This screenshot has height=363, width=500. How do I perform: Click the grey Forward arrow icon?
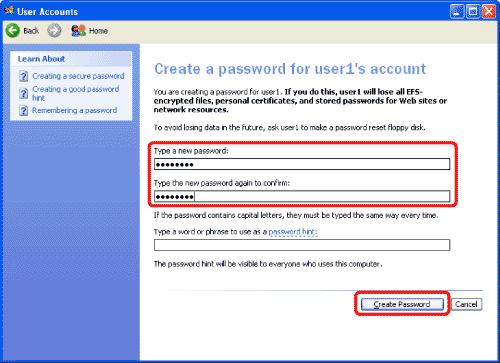(54, 31)
